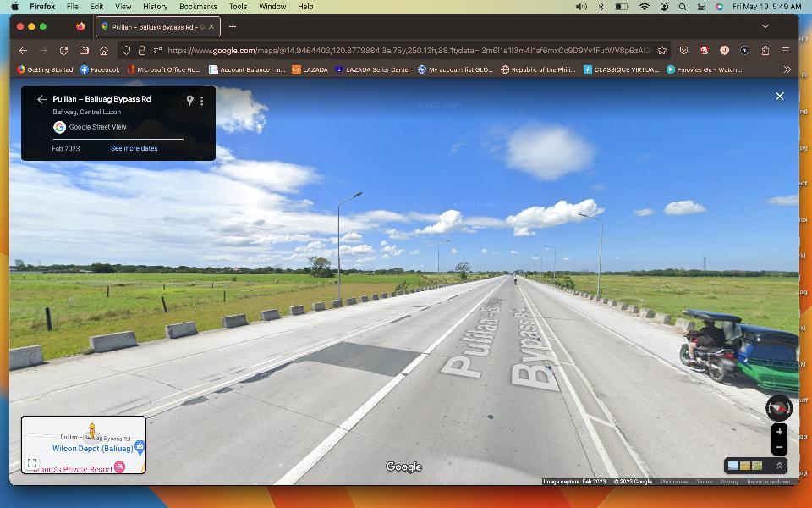Open the Bookmarks menu in menu bar
This screenshot has width=812, height=508.
[x=198, y=6]
